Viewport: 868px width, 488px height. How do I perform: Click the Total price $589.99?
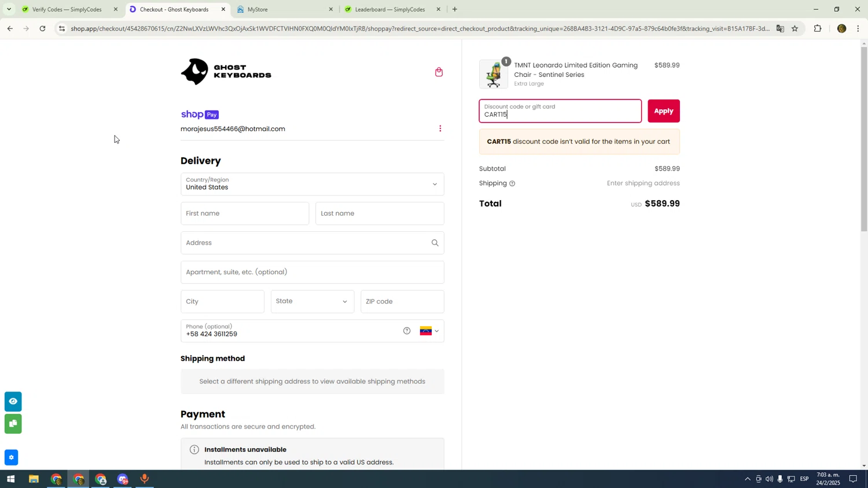pos(662,204)
